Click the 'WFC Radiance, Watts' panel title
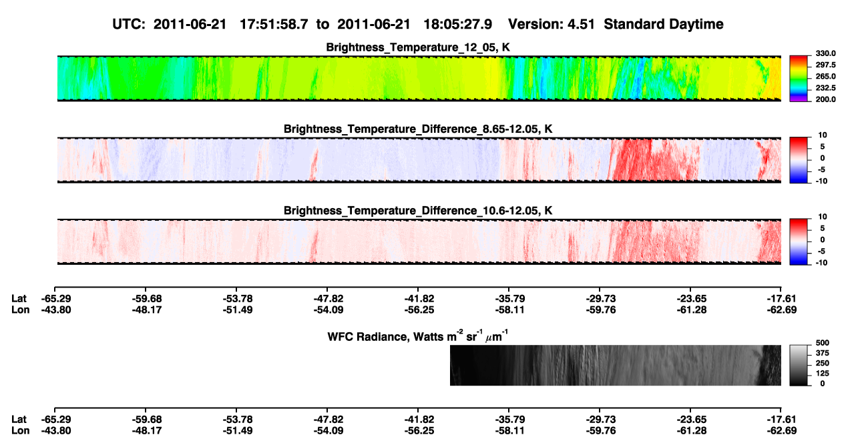Image resolution: width=868 pixels, height=445 pixels. pyautogui.click(x=419, y=336)
